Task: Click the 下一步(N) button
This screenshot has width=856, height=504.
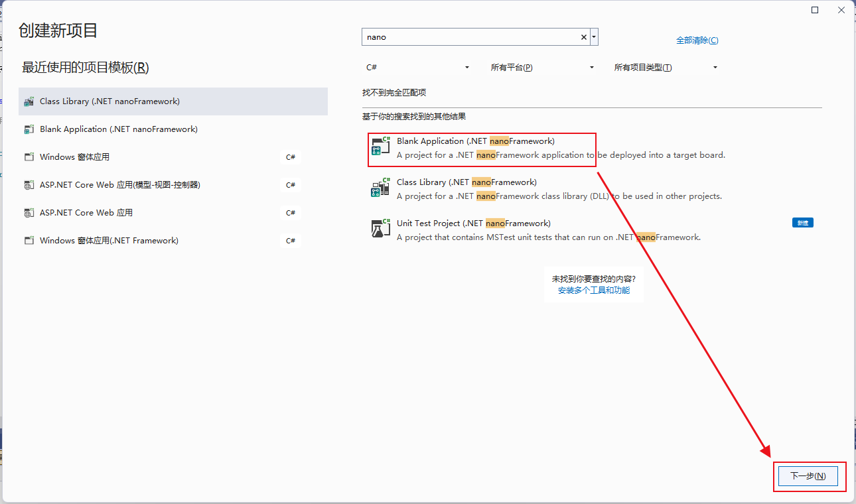Action: (808, 476)
